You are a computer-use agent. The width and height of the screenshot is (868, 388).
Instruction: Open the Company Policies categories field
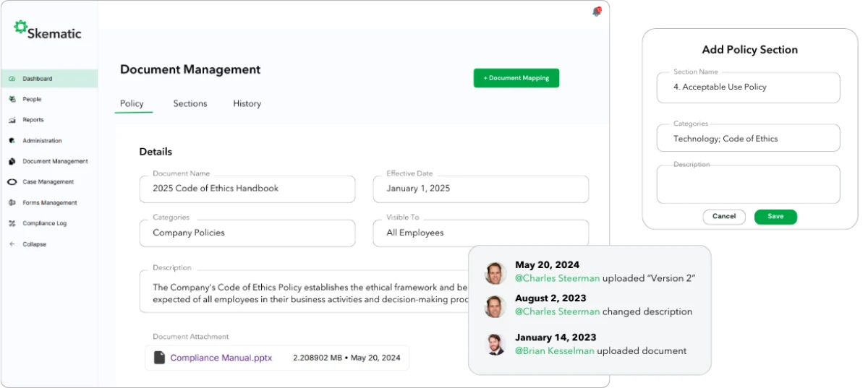pyautogui.click(x=247, y=233)
